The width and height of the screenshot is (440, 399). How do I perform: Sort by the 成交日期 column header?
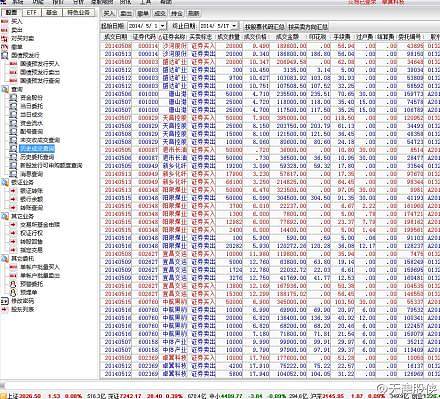115,37
